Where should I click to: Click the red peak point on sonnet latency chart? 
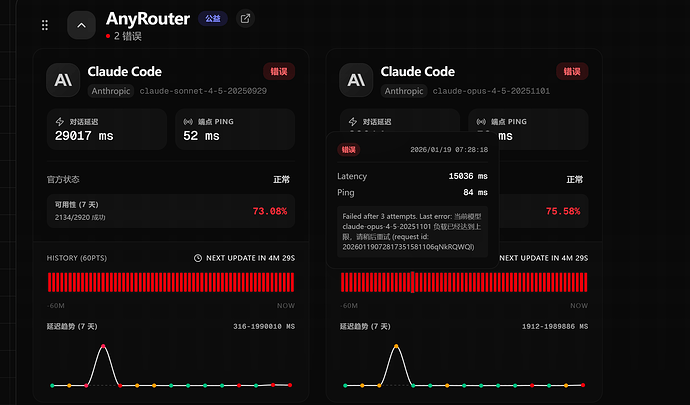(103, 346)
